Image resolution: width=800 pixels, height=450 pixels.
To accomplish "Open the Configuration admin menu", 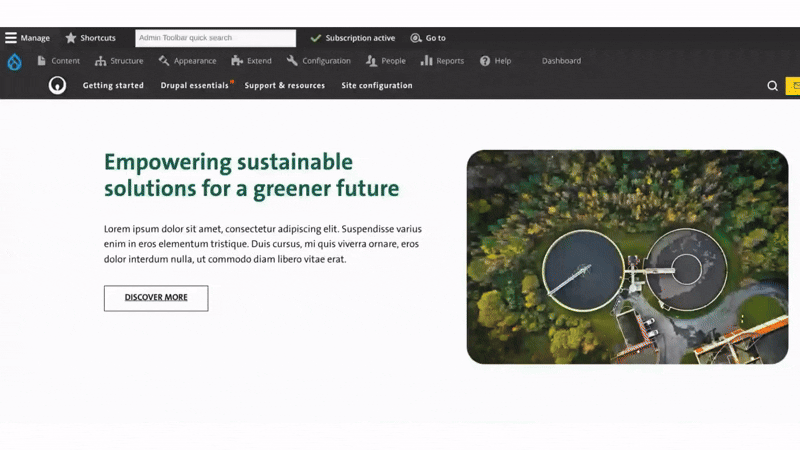I will [x=318, y=61].
